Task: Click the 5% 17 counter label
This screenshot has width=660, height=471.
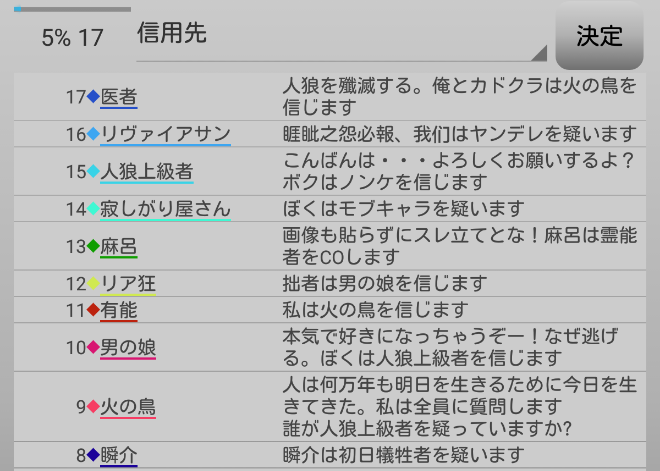Action: [x=72, y=38]
